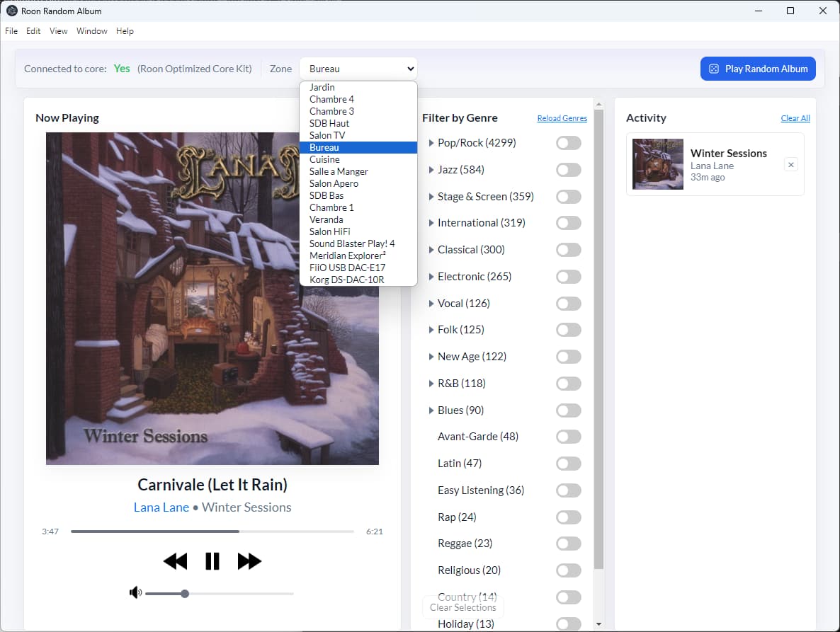Open the Help menu
The image size is (840, 632).
[125, 31]
